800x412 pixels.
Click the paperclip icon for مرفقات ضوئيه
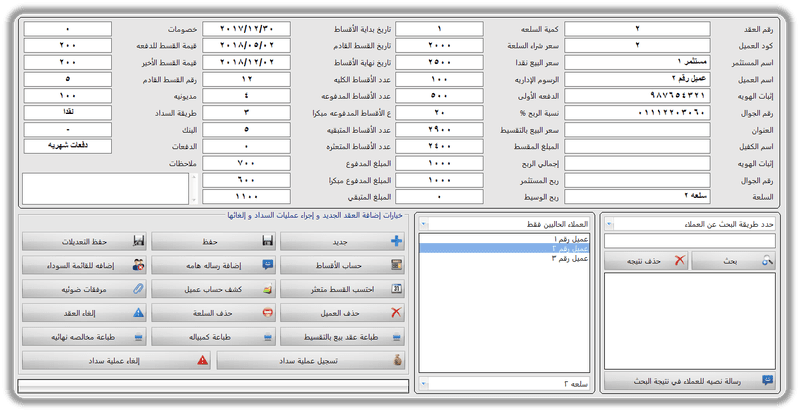139,290
